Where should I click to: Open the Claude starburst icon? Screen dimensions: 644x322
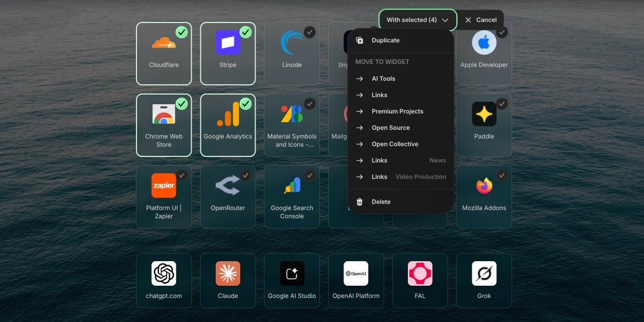pyautogui.click(x=228, y=273)
